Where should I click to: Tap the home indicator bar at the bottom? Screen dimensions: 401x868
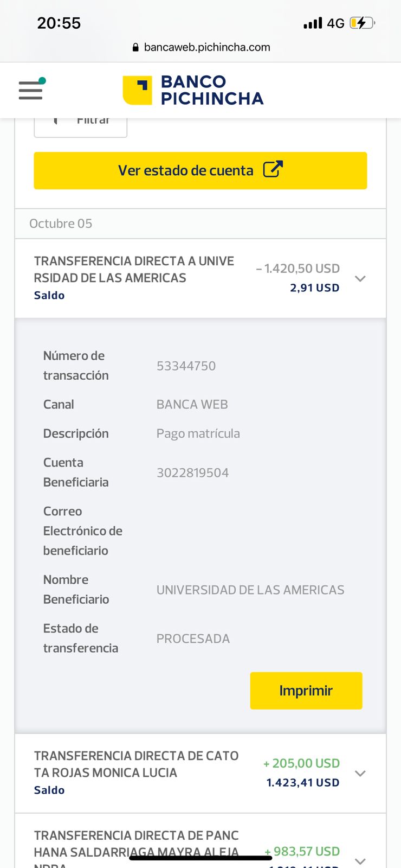tap(200, 858)
